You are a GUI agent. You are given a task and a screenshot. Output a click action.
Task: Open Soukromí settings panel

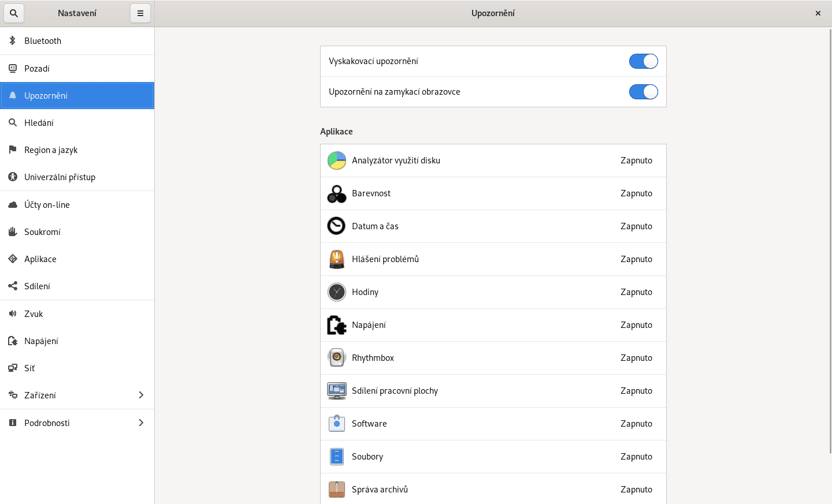coord(42,232)
